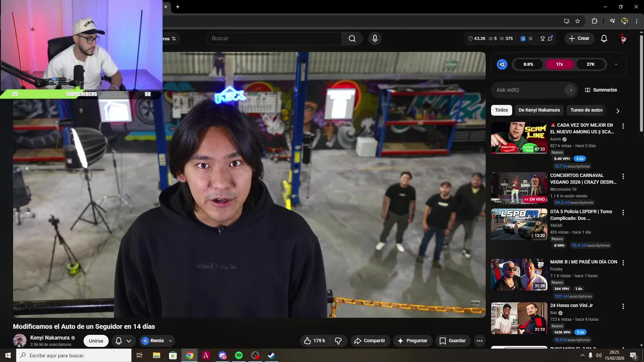Open options for MARK B video
644x362 pixels.
[623, 263]
